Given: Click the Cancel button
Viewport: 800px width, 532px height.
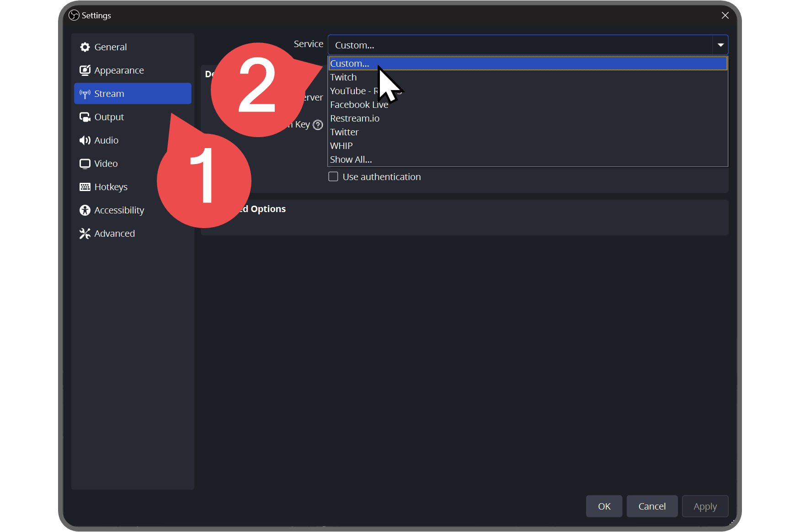Looking at the screenshot, I should point(652,506).
